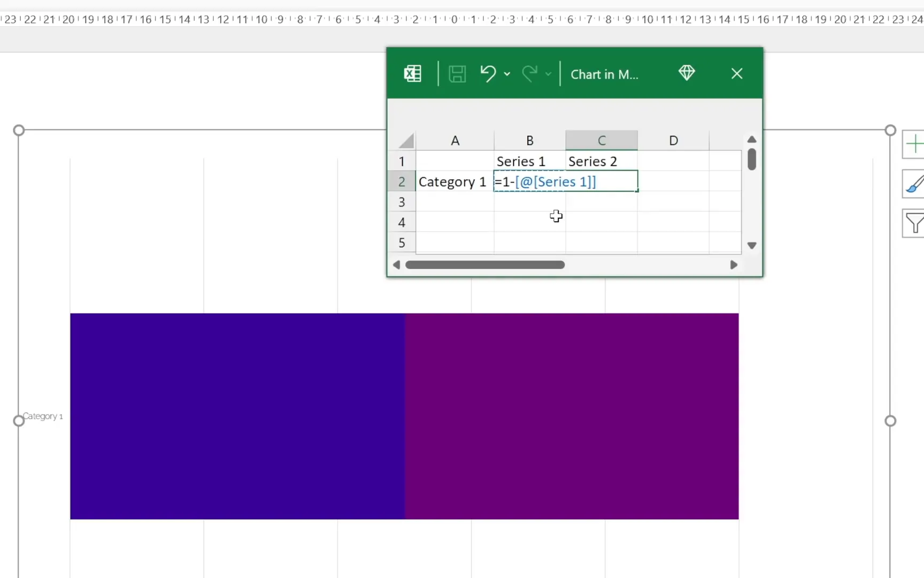924x578 pixels.
Task: Click the horizontal scrollbar thumb
Action: click(485, 265)
